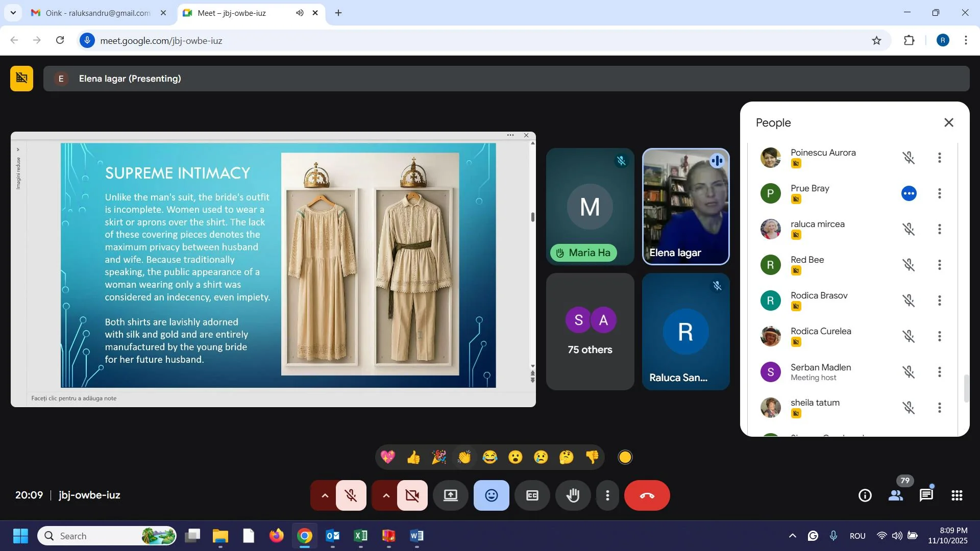Open the Present now screen share
This screenshot has height=551, width=980.
[450, 495]
